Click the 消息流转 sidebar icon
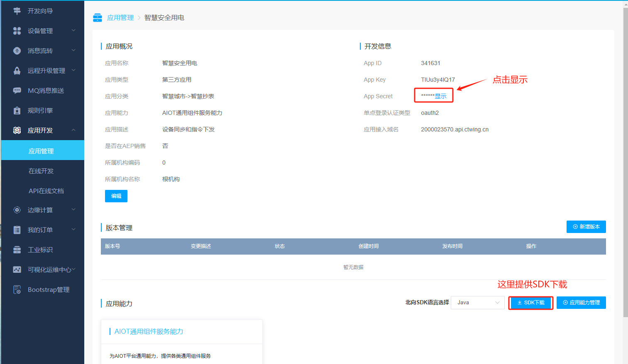This screenshot has width=628, height=364. pos(17,51)
